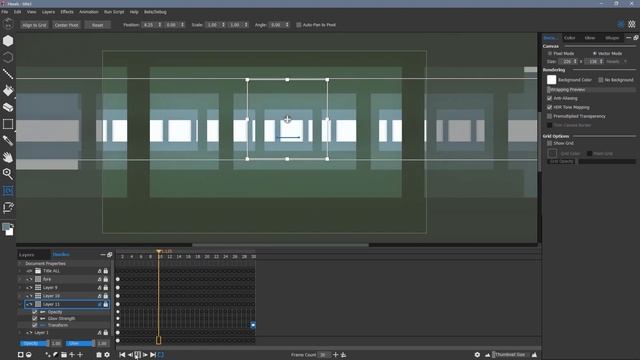640x360 pixels.
Task: Open the Layers menu
Action: pos(48,12)
